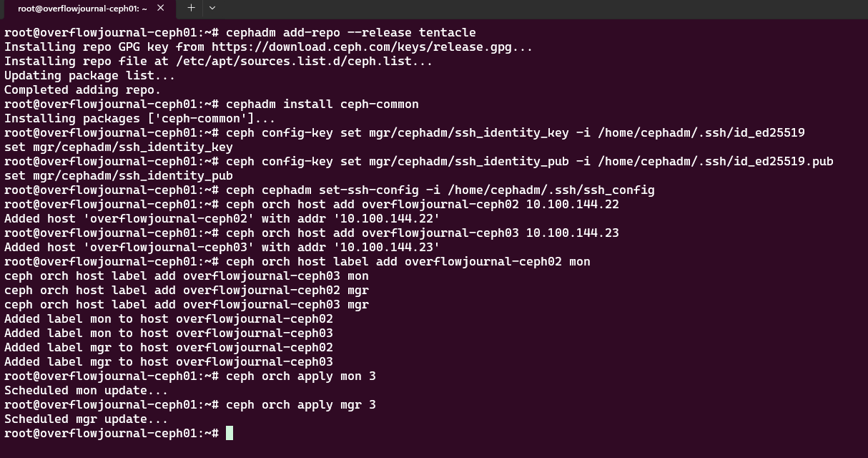The height and width of the screenshot is (458, 868).
Task: Click the 'Updating package list...' output line
Action: pos(89,76)
